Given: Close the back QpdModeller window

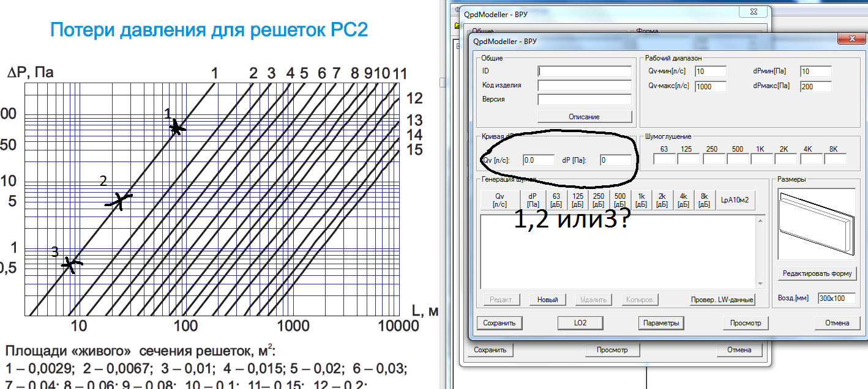Looking at the screenshot, I should (x=754, y=12).
